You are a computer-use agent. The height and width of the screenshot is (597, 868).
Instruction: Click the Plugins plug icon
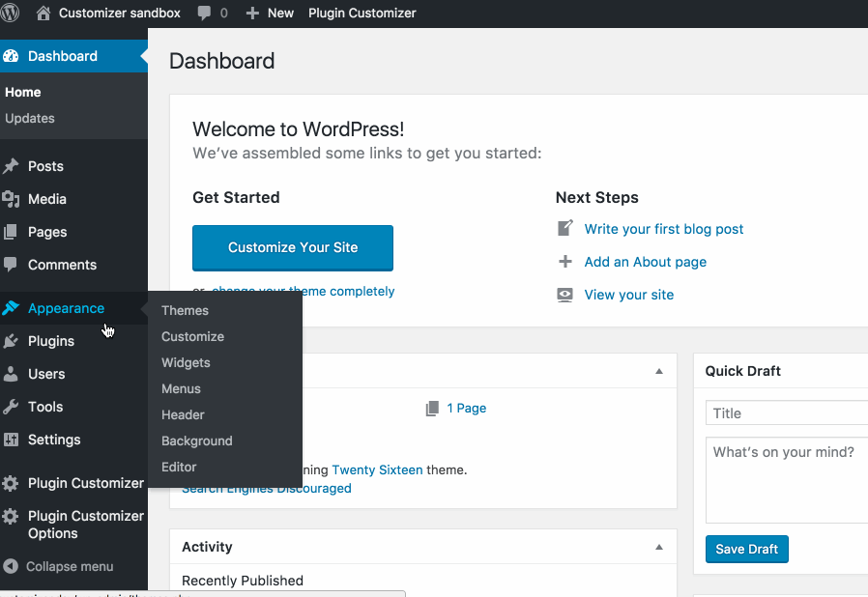pos(11,341)
